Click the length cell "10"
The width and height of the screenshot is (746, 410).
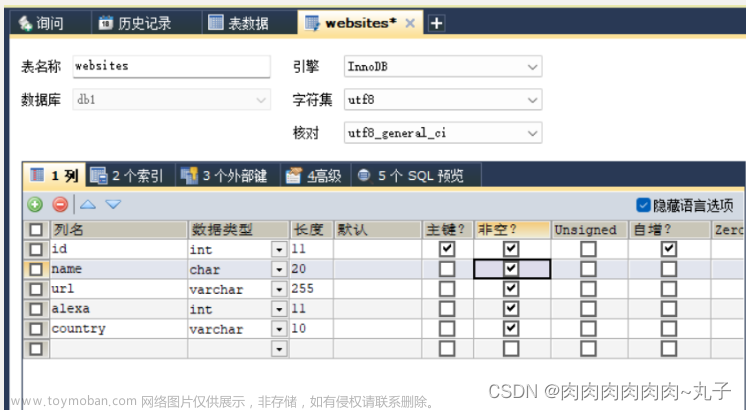pos(312,329)
